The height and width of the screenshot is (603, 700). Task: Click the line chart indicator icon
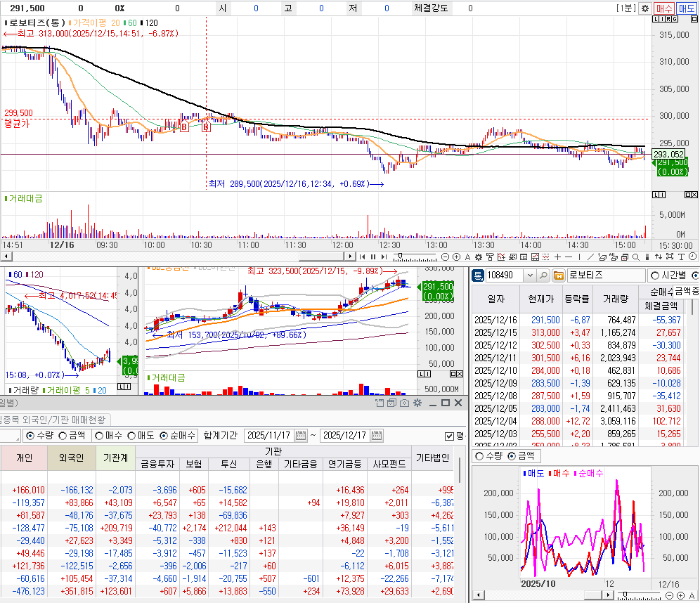pyautogui.click(x=501, y=257)
